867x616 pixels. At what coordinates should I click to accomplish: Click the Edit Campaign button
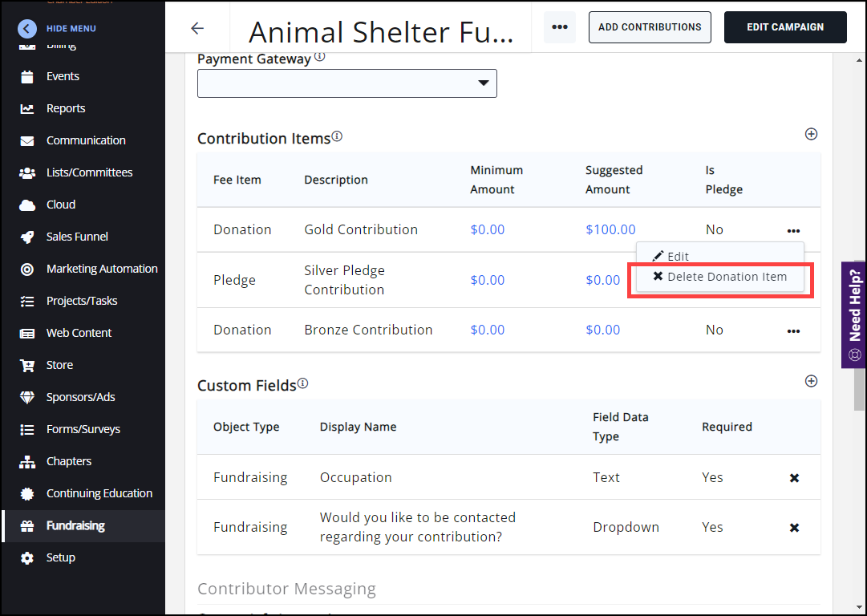(x=785, y=27)
